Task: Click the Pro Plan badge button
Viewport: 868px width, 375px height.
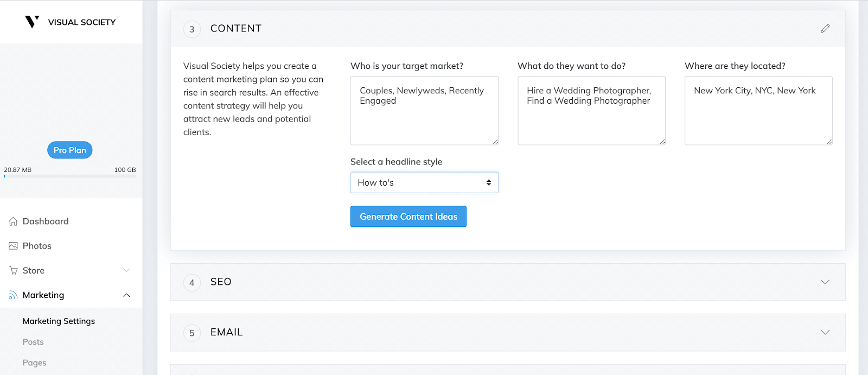Action: (70, 150)
